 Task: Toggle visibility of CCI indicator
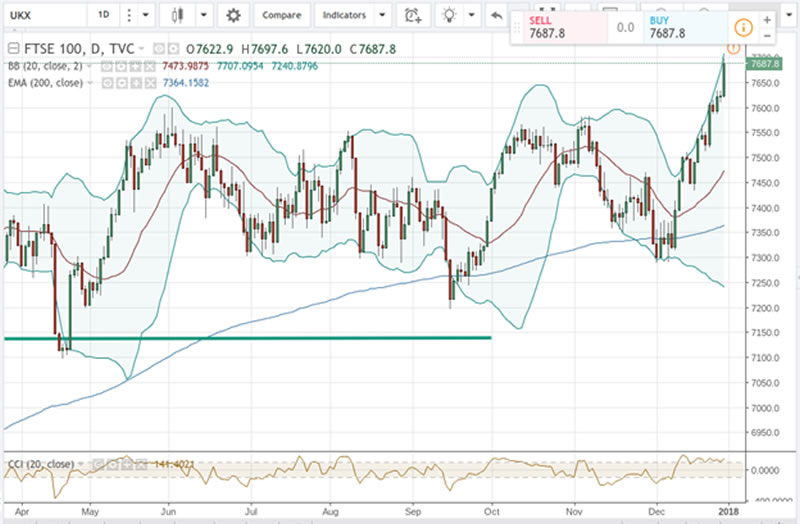(x=98, y=464)
